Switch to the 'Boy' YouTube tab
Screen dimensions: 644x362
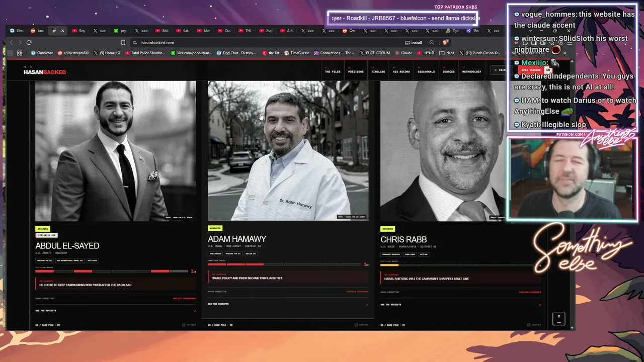(79, 31)
